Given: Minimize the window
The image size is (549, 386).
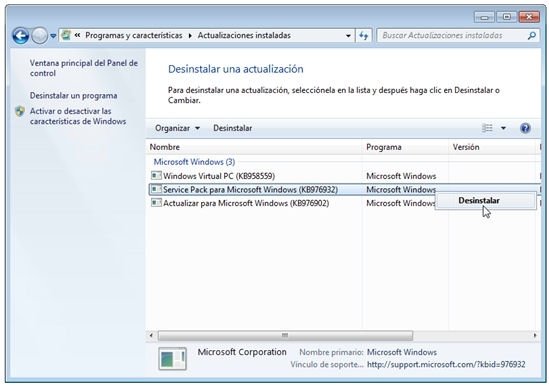Looking at the screenshot, I should click(x=484, y=17).
